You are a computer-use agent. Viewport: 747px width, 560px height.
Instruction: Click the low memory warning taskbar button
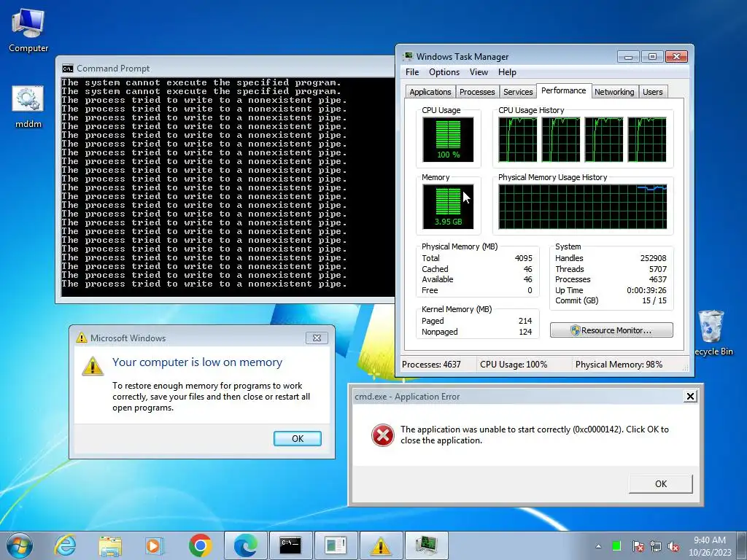click(x=381, y=545)
